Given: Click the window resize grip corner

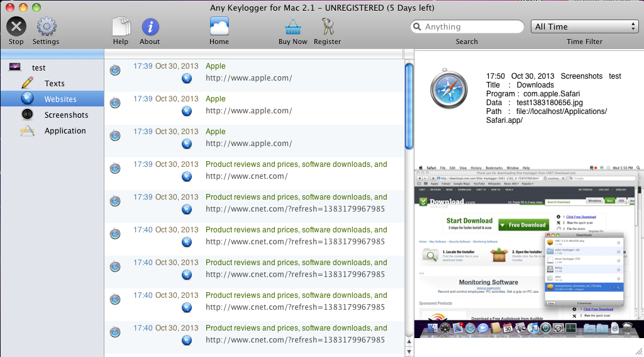Looking at the screenshot, I should pos(639,352).
